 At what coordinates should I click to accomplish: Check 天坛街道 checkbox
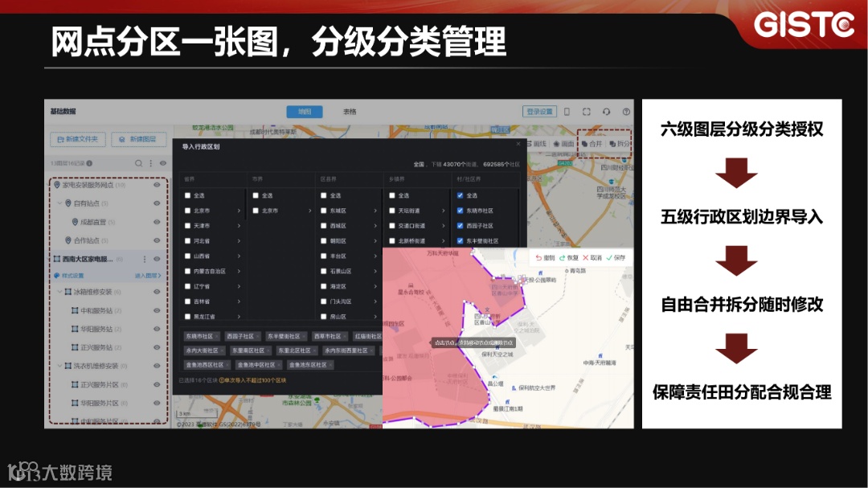click(392, 211)
